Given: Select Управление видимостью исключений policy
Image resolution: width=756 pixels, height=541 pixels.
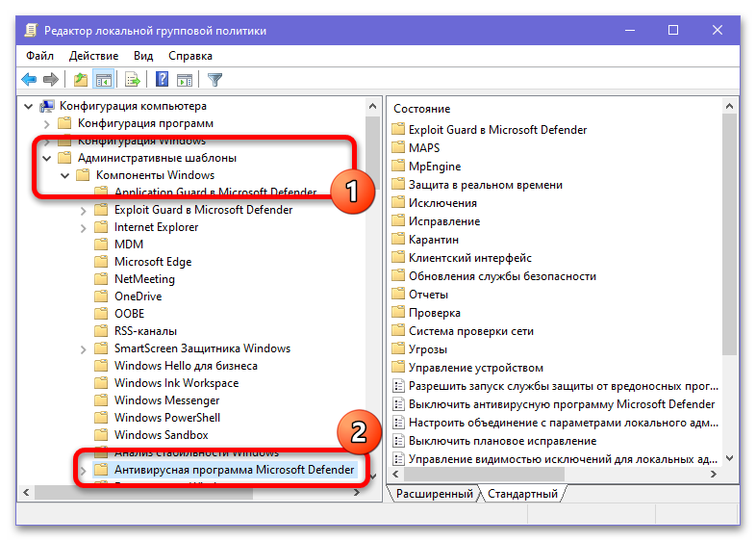Looking at the screenshot, I should 563,459.
